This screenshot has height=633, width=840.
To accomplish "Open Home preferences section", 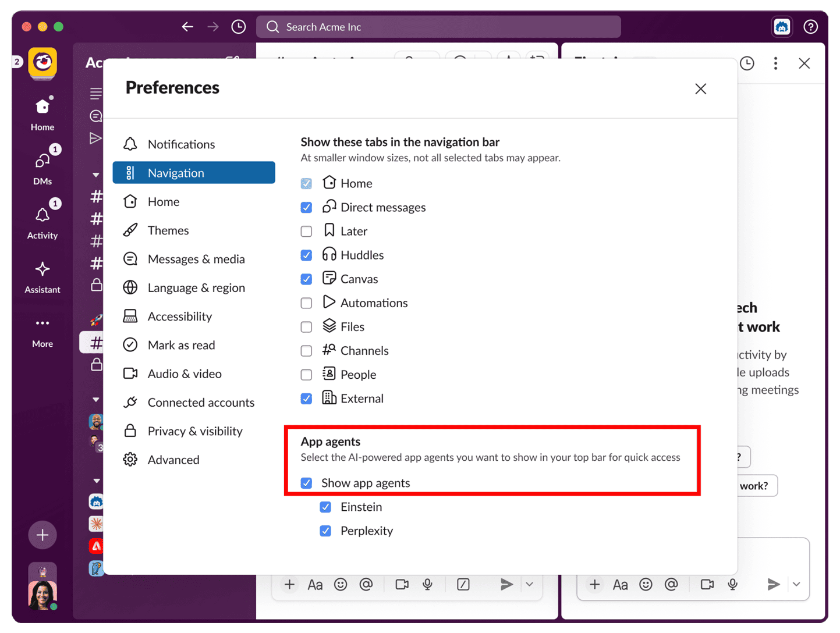I will coord(194,201).
